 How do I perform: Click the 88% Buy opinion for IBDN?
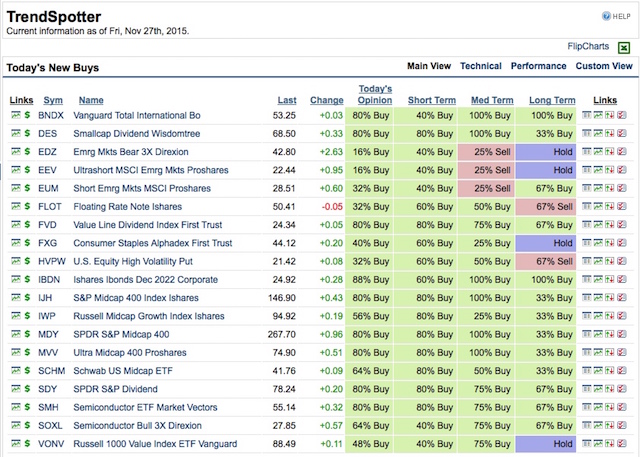point(371,280)
